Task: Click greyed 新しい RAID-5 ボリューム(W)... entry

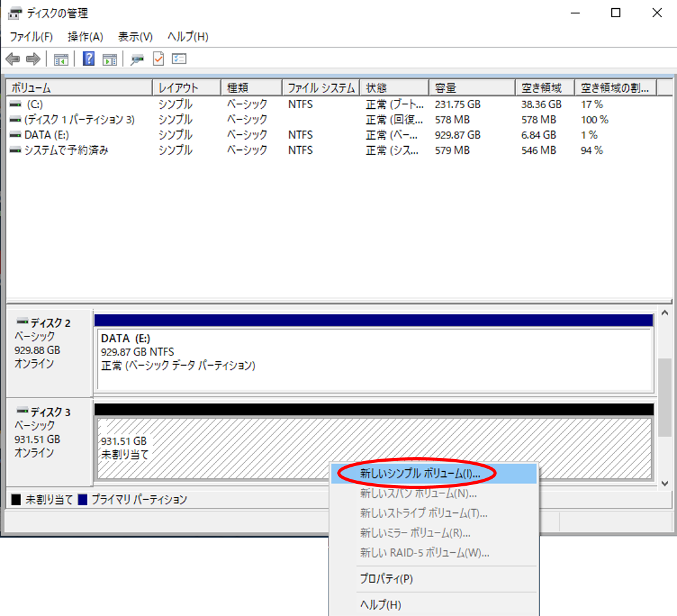Action: pos(434,553)
